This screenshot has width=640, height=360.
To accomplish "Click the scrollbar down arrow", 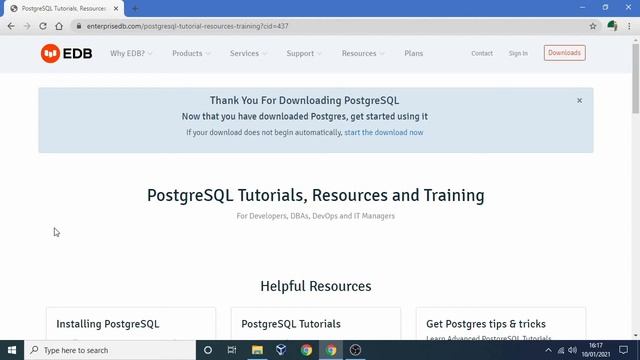I will (636, 335).
